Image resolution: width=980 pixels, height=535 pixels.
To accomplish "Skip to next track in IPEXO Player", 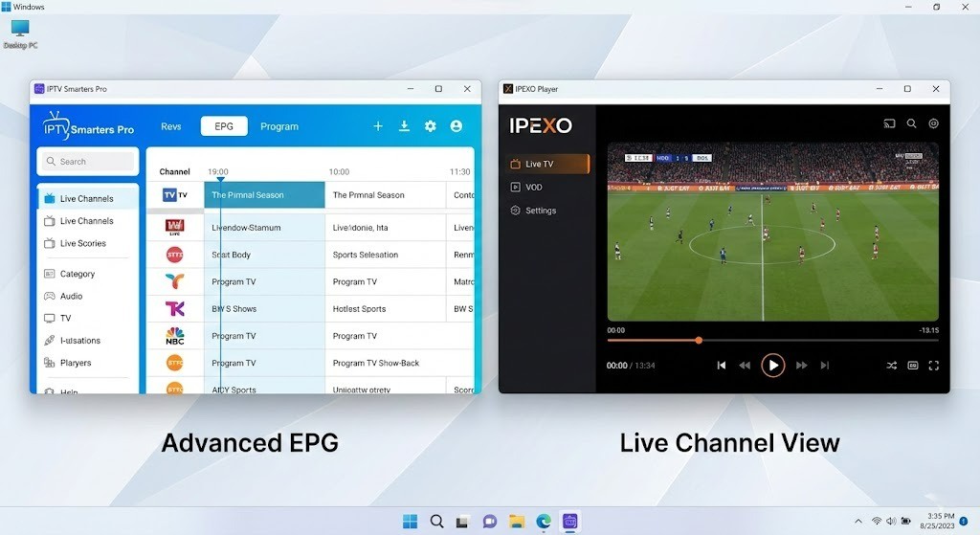I will point(825,365).
